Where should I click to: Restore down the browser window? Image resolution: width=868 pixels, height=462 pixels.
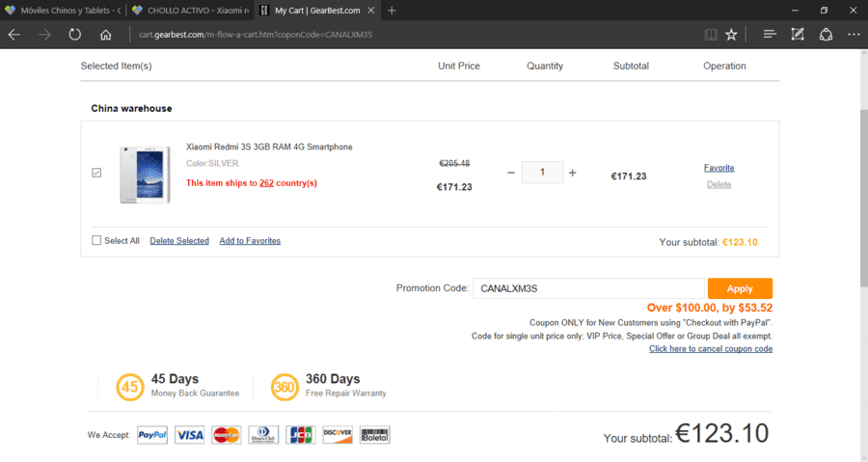click(824, 10)
